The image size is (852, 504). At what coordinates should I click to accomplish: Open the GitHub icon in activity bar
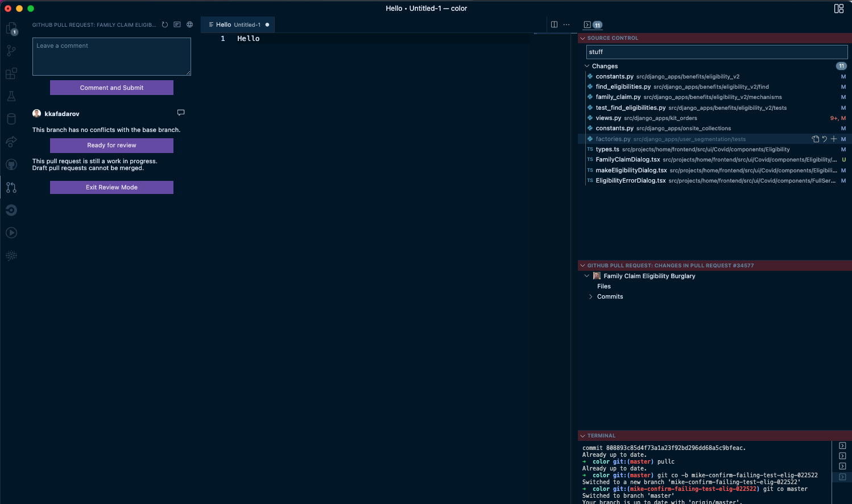[x=11, y=164]
